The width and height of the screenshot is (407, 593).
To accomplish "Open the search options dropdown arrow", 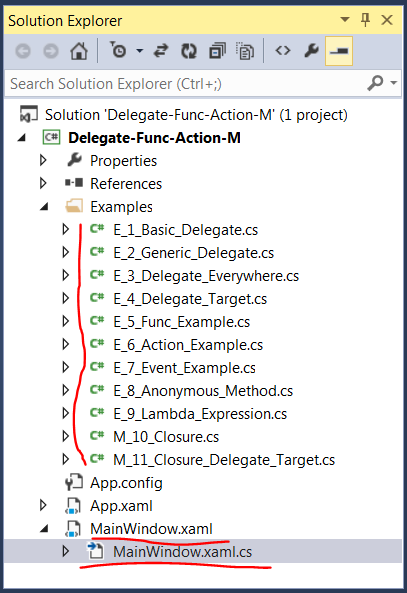I will tap(394, 83).
